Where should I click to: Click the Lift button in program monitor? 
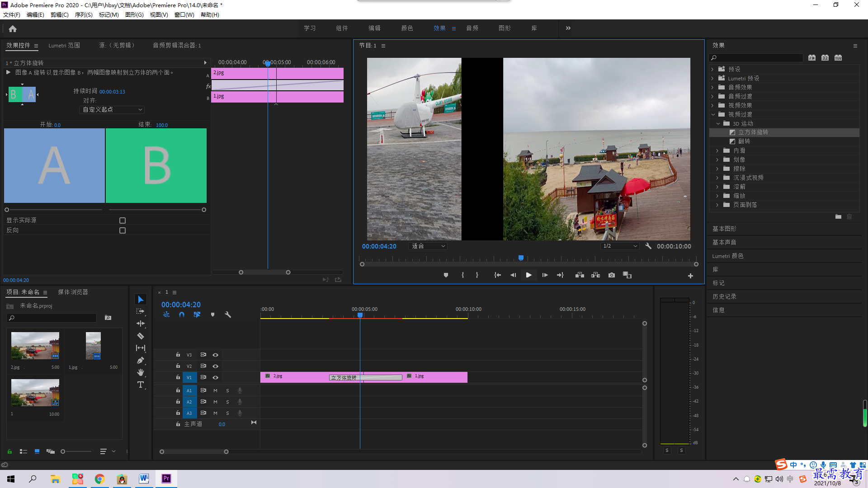(x=580, y=275)
